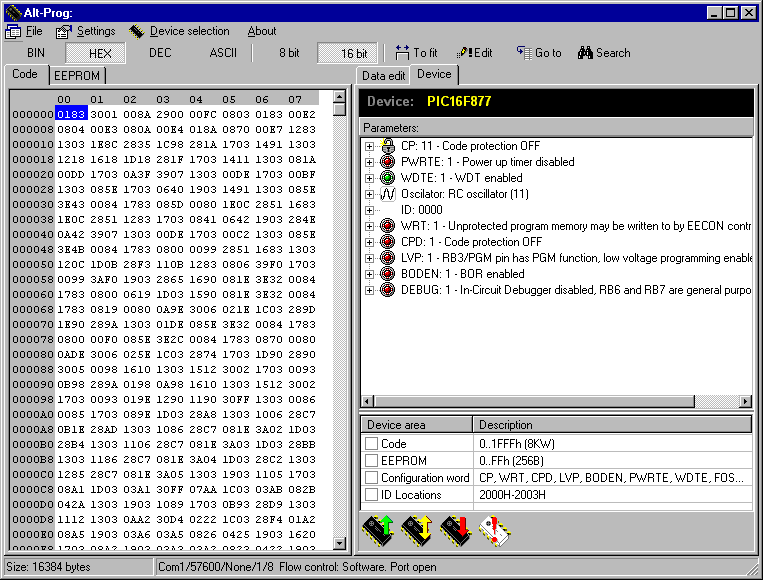Open the Device selection menu
This screenshot has height=580, width=763.
[189, 31]
